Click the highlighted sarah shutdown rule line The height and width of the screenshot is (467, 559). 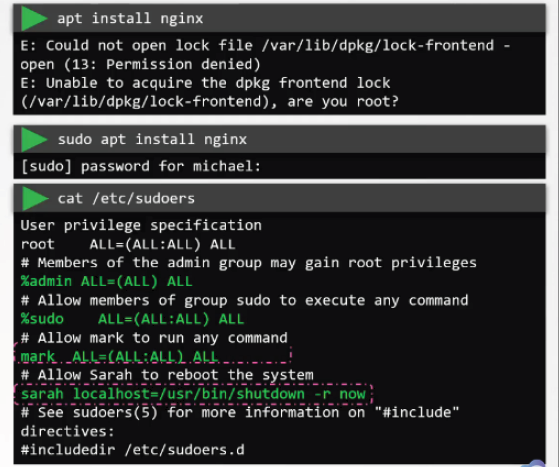click(193, 394)
